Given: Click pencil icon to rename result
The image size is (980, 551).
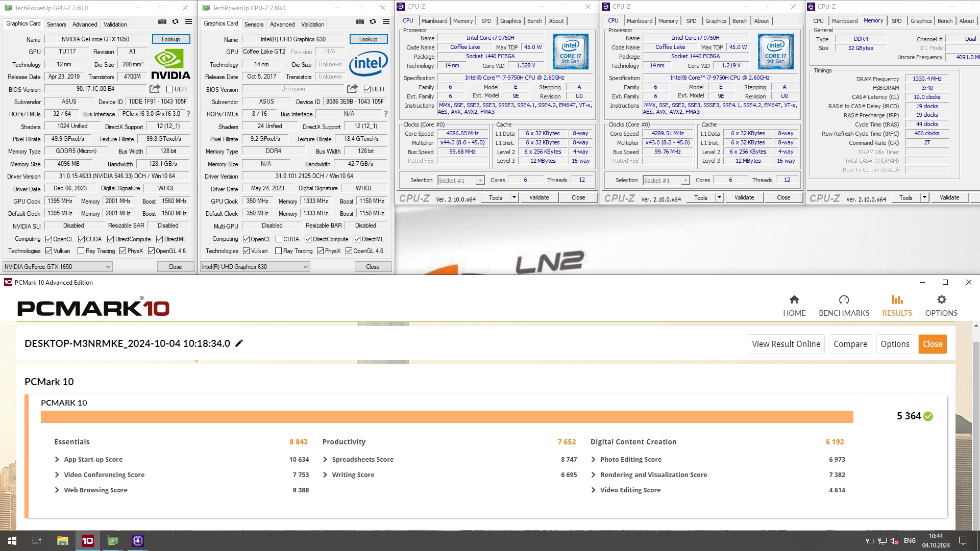Looking at the screenshot, I should pyautogui.click(x=239, y=343).
